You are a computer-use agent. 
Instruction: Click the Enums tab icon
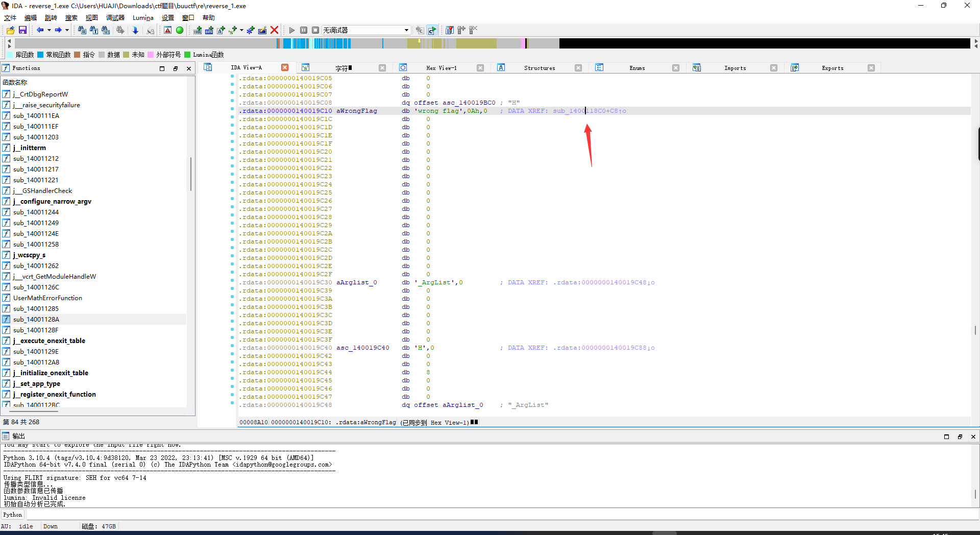(599, 67)
